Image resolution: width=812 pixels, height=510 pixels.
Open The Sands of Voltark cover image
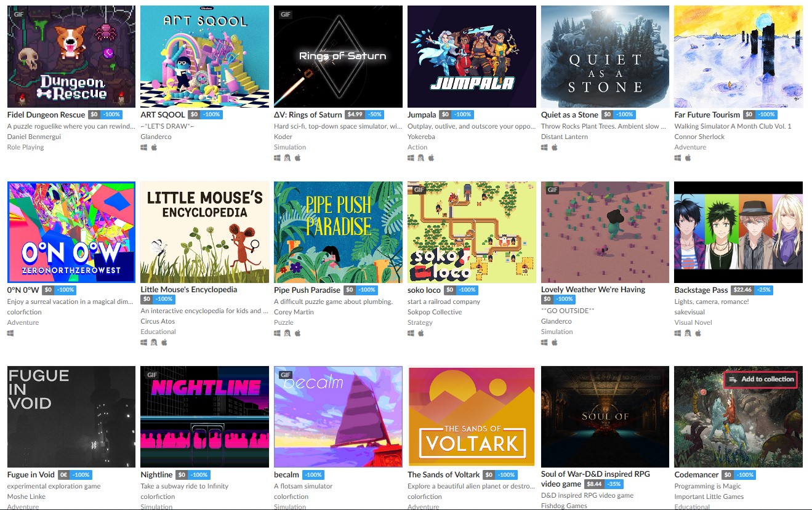472,416
